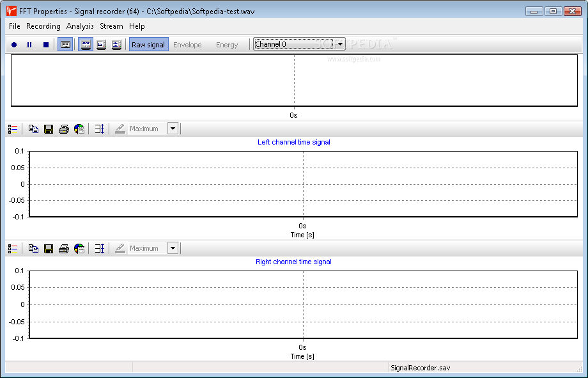Save the Right channel graph with floppy icon

click(x=49, y=249)
